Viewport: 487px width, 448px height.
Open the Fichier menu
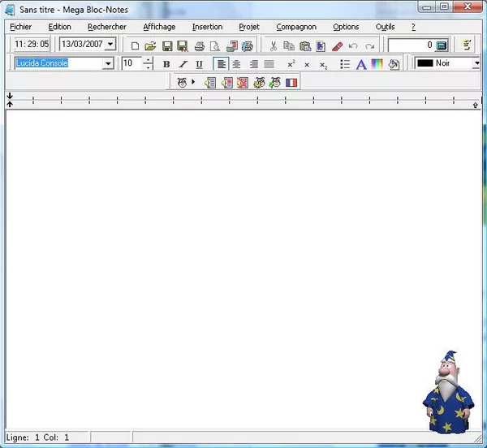click(21, 27)
